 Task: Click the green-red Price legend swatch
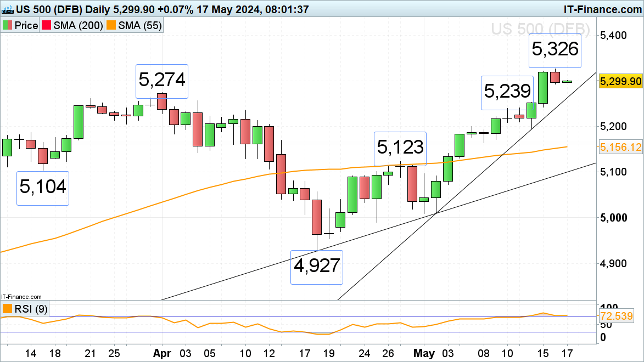8,26
